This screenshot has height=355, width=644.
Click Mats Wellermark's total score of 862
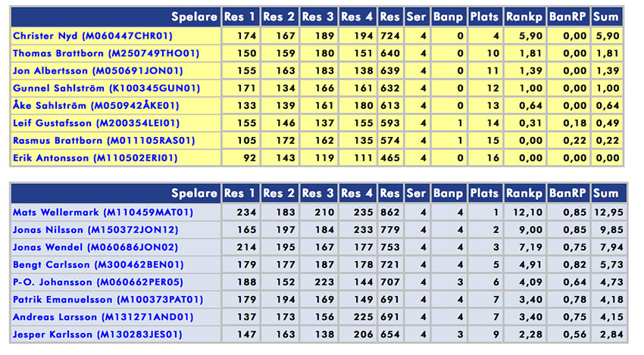[x=389, y=212]
